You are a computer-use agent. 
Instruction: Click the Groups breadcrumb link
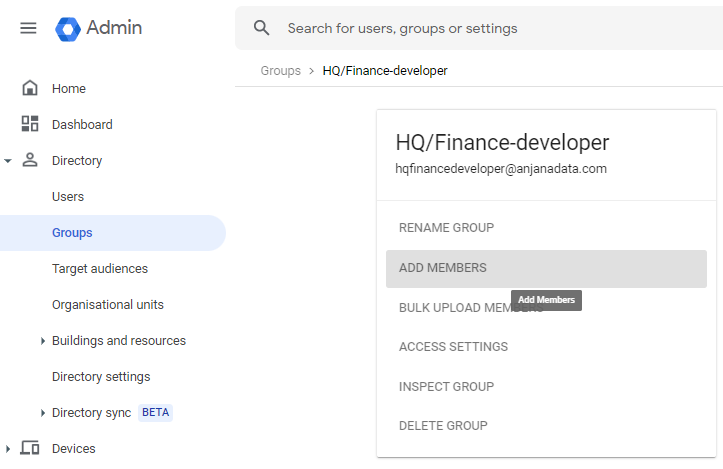tap(280, 71)
